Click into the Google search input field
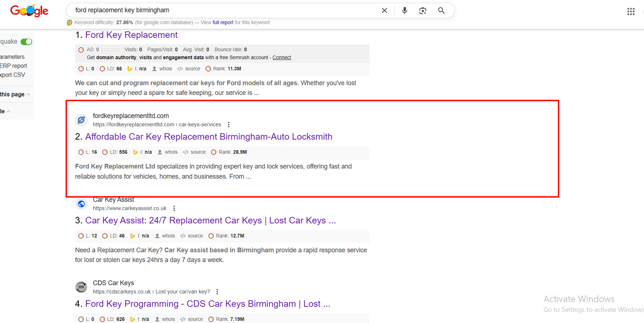The width and height of the screenshot is (644, 323). tap(221, 10)
